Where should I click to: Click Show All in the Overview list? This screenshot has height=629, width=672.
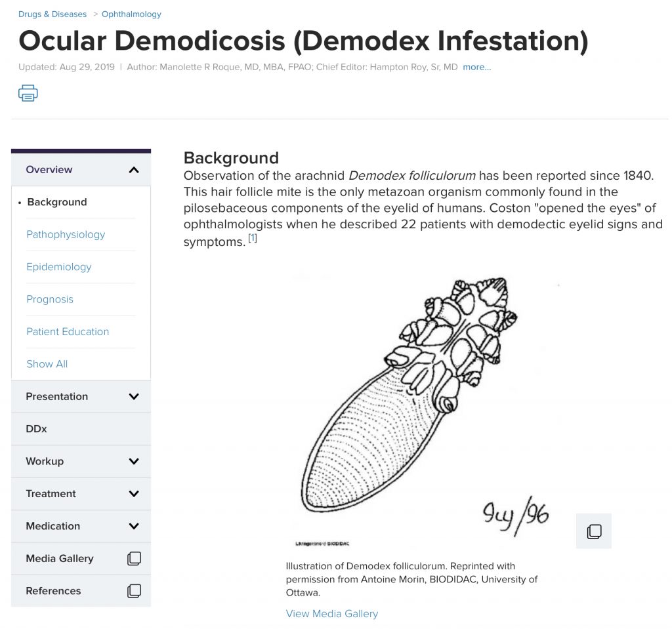click(47, 363)
